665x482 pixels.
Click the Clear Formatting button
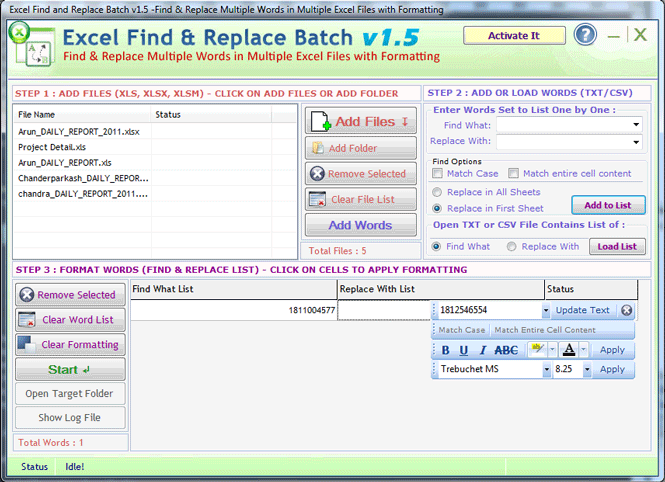tap(70, 345)
